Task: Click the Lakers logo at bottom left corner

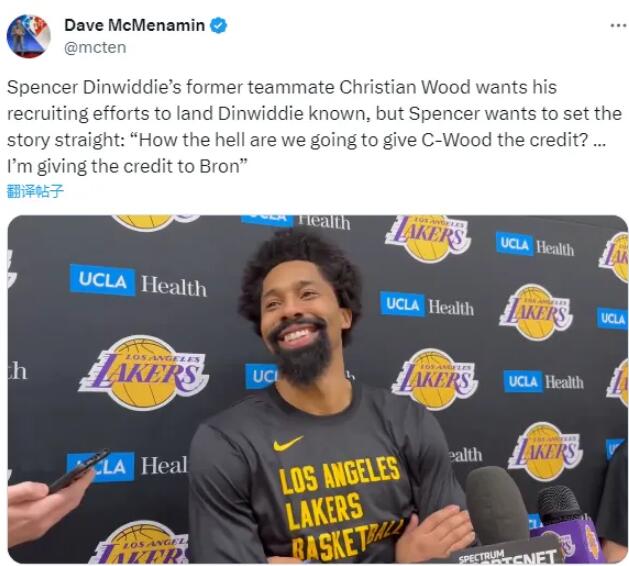Action: click(138, 542)
